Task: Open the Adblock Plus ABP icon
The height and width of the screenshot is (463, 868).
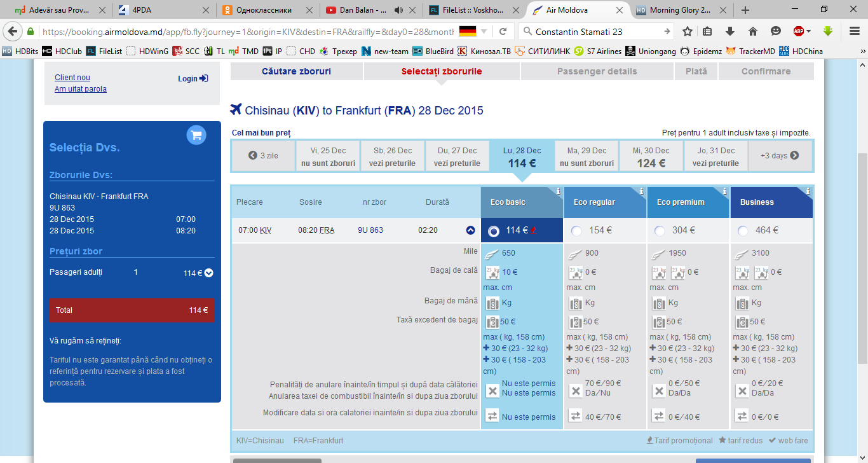Action: click(x=799, y=32)
